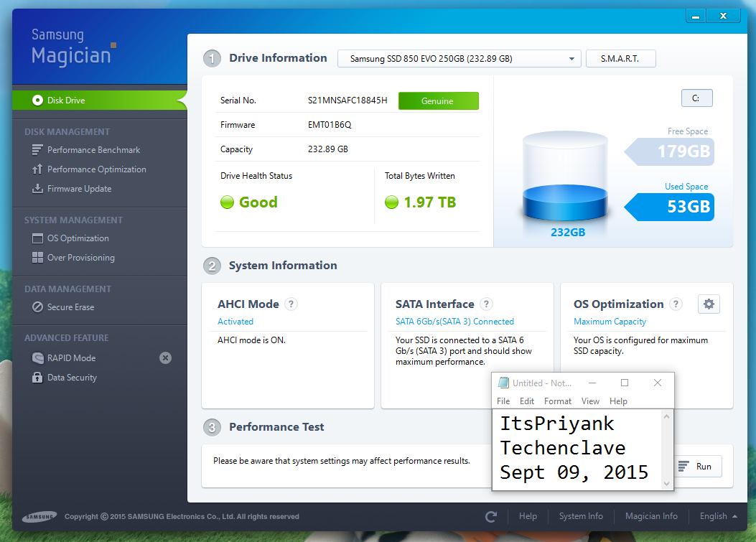The width and height of the screenshot is (756, 542).
Task: Select the C: drive button
Action: (696, 98)
